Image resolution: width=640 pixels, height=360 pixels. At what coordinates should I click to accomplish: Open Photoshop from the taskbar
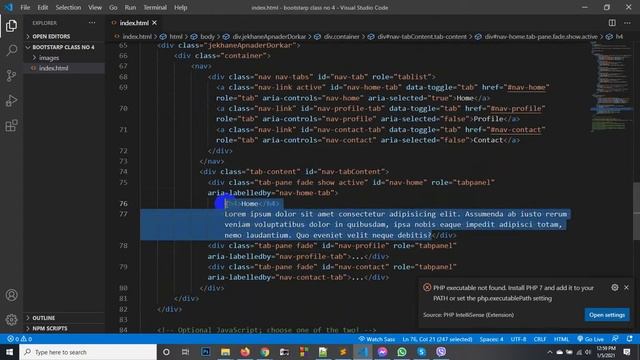[205, 352]
